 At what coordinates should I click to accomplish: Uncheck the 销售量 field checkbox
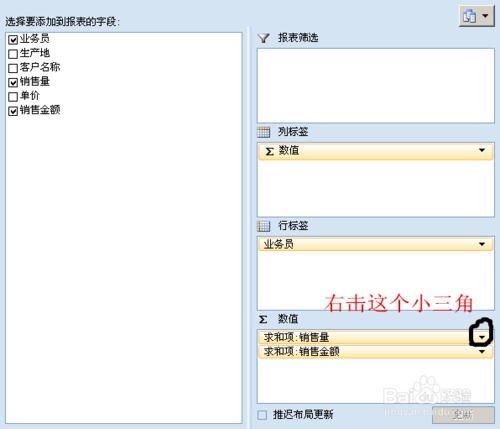(x=13, y=82)
